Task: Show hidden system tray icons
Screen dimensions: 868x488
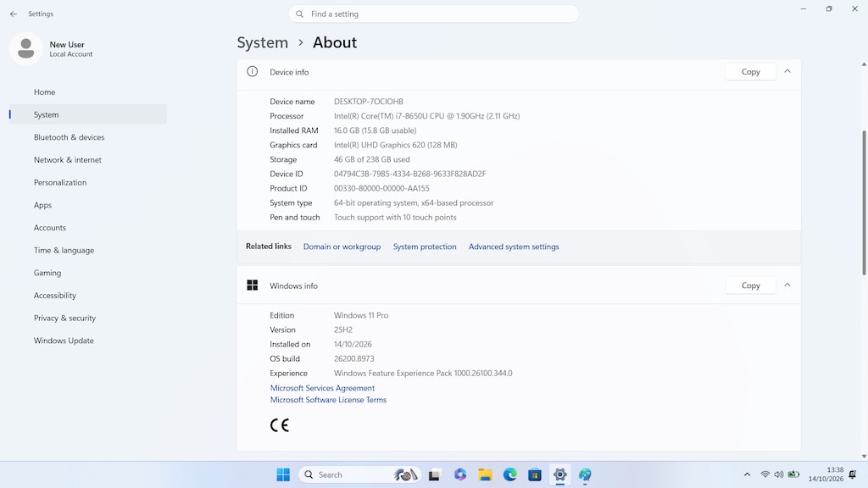Action: (747, 474)
